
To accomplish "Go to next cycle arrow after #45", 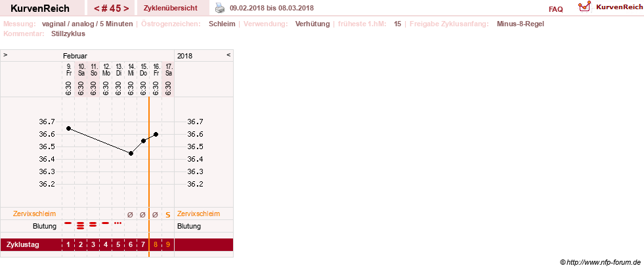I will 126,9.
